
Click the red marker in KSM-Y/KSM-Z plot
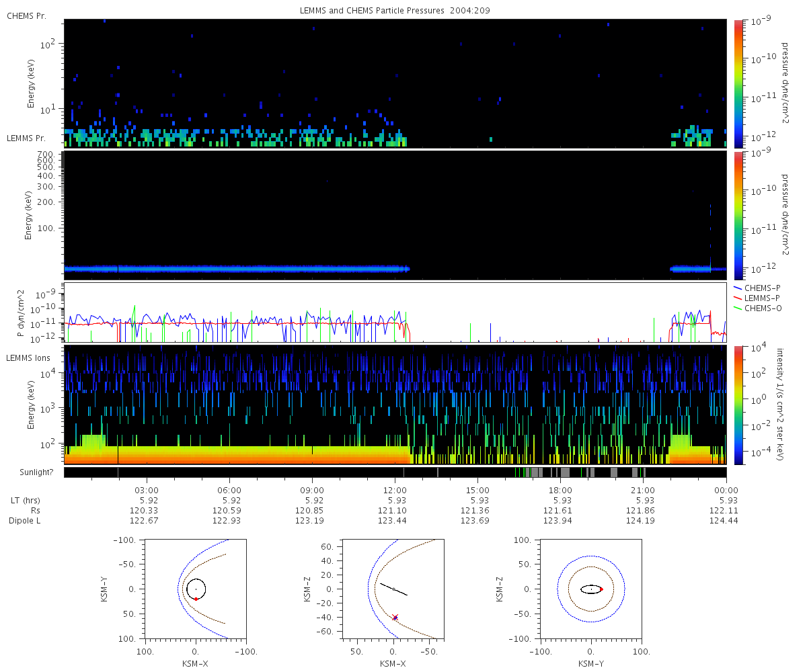coord(601,589)
